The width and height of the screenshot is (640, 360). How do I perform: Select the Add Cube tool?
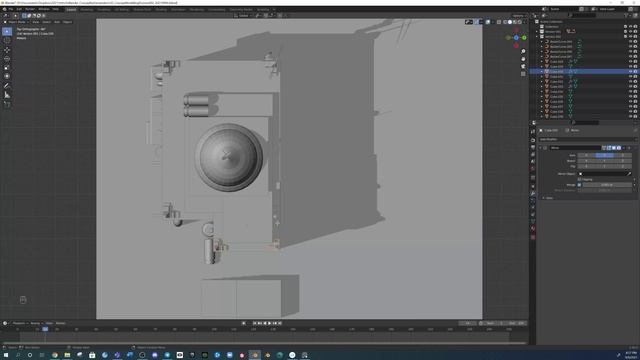pos(7,104)
